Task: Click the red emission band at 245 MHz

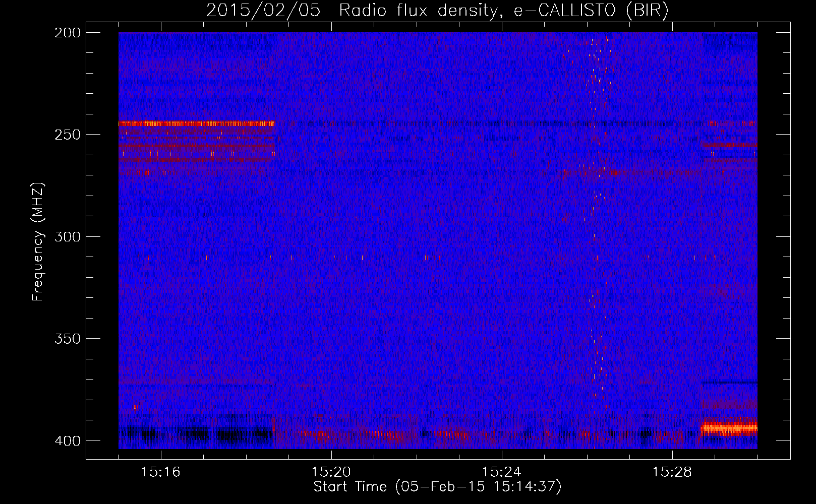Action: (197, 123)
